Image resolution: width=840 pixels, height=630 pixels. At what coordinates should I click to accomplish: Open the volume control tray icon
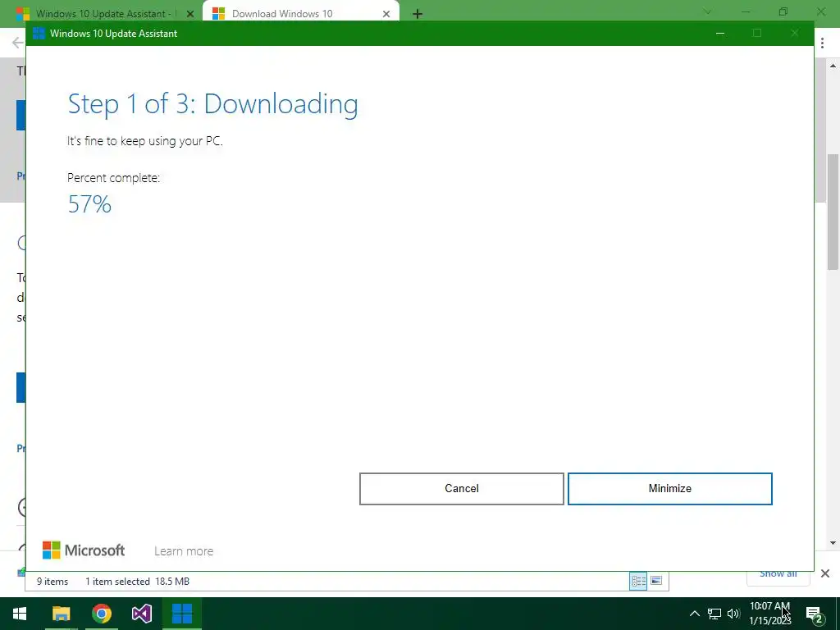pyautogui.click(x=733, y=614)
